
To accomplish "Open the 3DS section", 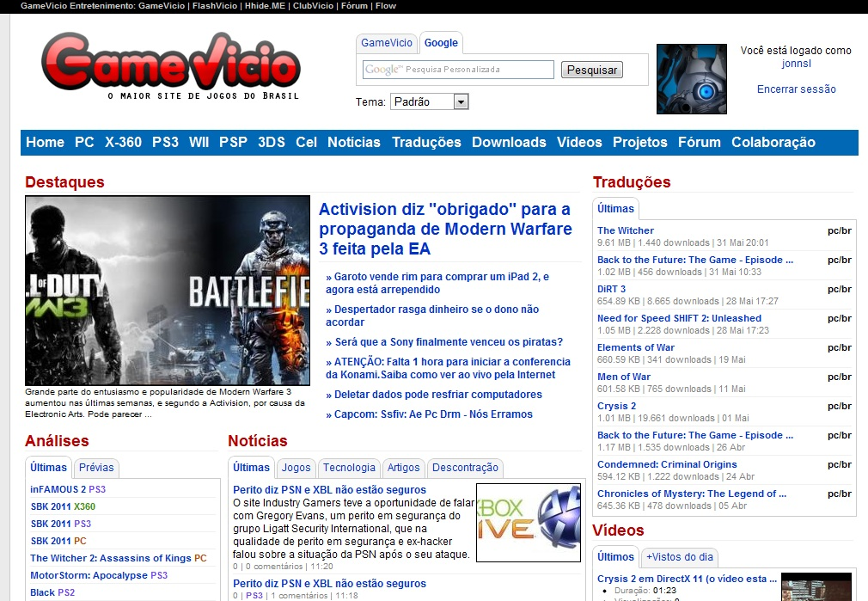I will (x=272, y=143).
